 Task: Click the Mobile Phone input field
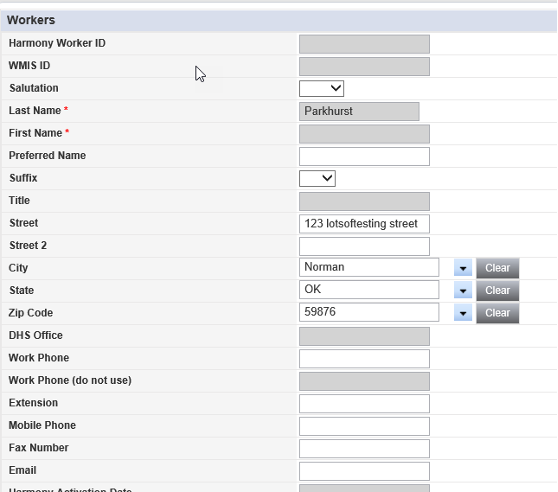click(364, 426)
